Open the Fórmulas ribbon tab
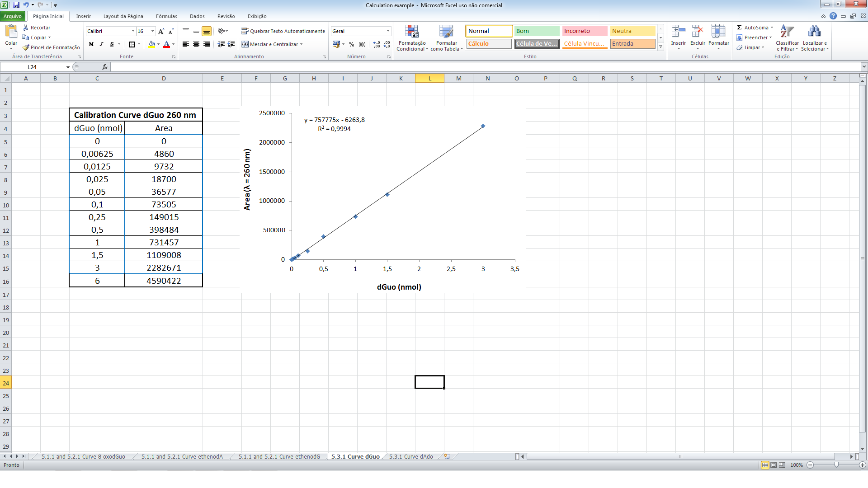868x488 pixels. 166,16
